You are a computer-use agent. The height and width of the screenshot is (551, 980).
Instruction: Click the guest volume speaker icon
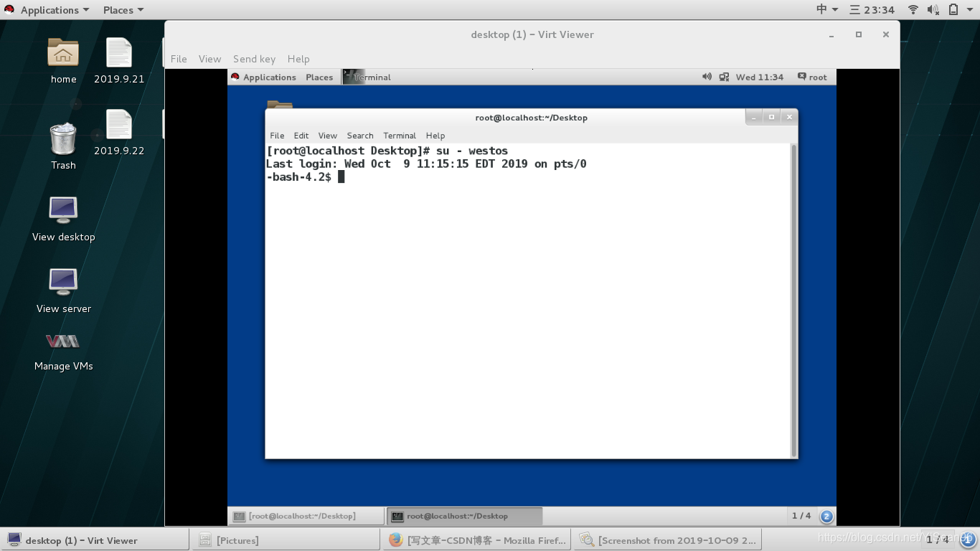pyautogui.click(x=707, y=77)
